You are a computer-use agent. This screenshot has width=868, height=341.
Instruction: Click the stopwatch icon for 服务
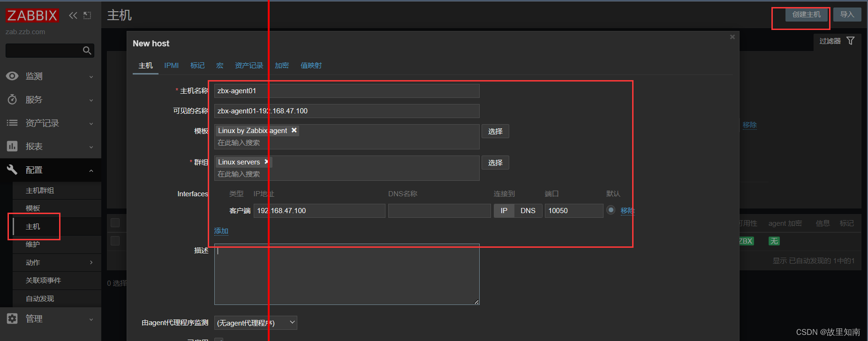coord(12,99)
